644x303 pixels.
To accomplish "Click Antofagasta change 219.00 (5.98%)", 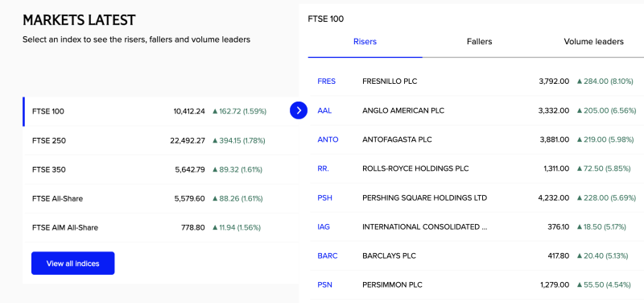I will coord(605,139).
